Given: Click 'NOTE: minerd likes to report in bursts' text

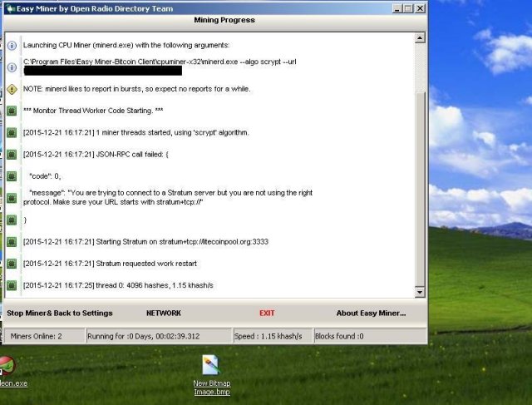Looking at the screenshot, I should (136, 89).
